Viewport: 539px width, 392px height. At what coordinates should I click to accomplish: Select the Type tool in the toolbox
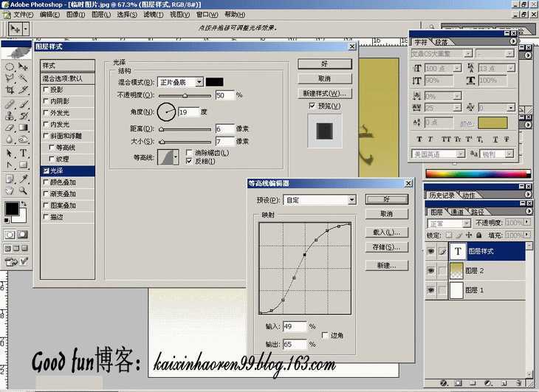click(24, 153)
